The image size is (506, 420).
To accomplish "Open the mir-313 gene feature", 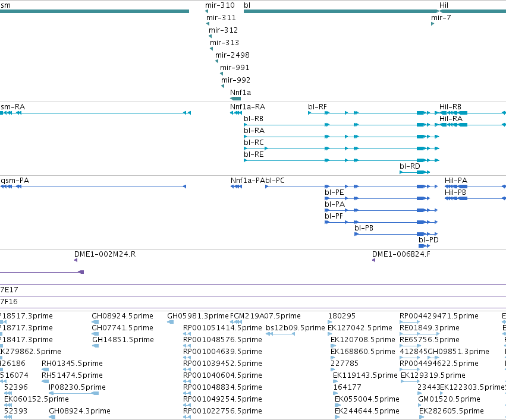I will point(211,49).
